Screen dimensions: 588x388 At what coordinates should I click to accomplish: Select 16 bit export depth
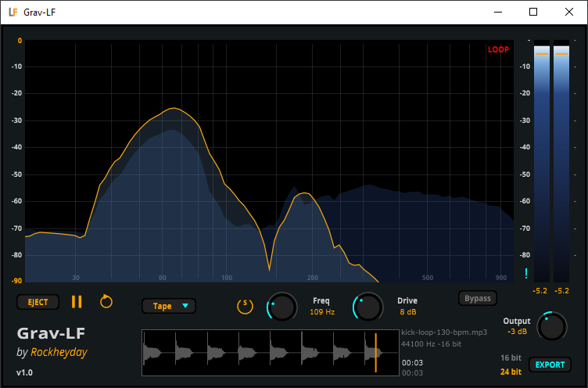pyautogui.click(x=511, y=357)
